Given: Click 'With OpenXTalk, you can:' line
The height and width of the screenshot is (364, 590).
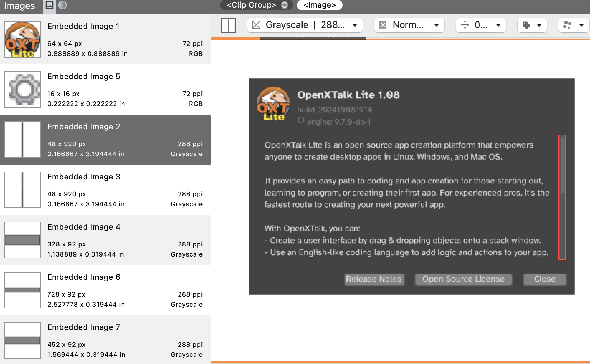Looking at the screenshot, I should (312, 229).
